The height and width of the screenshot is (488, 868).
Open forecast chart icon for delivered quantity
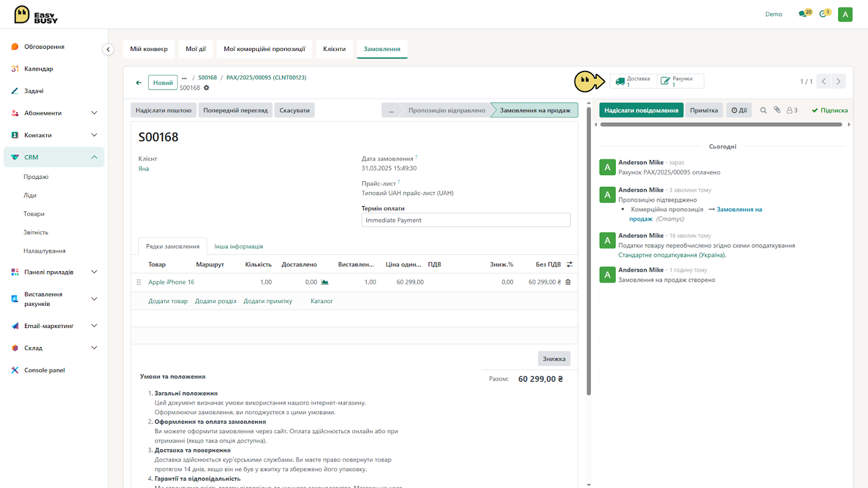(325, 282)
